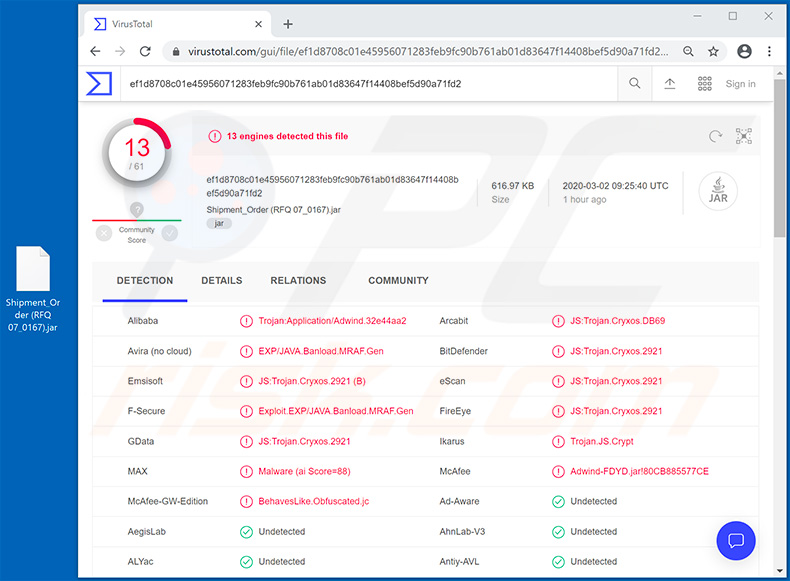Screen dimensions: 790x581
Task: Click the alert icon in the Alibaba row
Action: (x=246, y=321)
